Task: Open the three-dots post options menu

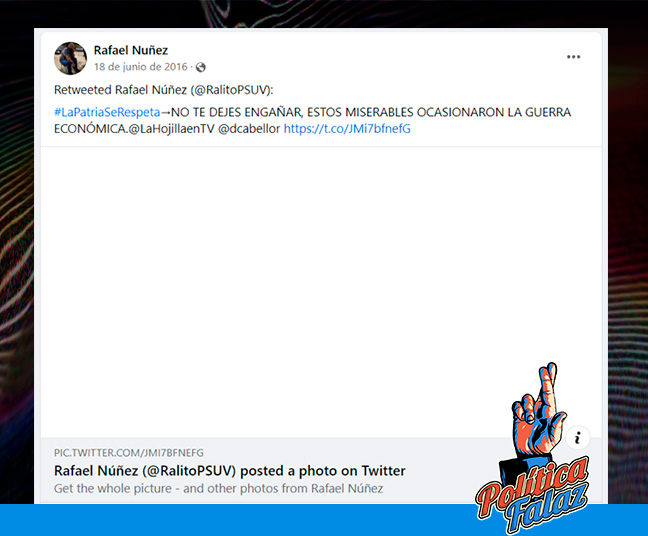Action: [x=573, y=57]
